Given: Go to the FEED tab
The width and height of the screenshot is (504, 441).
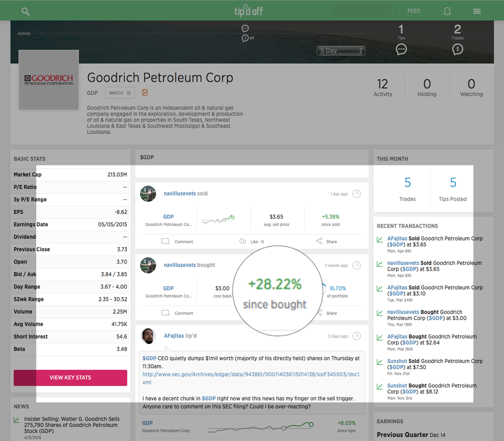Looking at the screenshot, I should pos(414,11).
